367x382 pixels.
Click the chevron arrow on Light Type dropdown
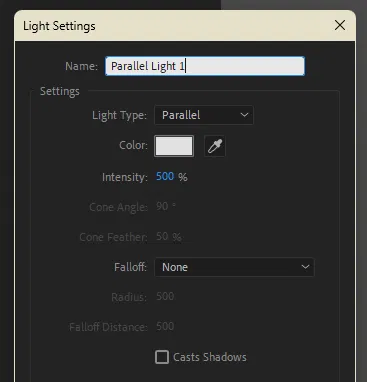(x=244, y=115)
